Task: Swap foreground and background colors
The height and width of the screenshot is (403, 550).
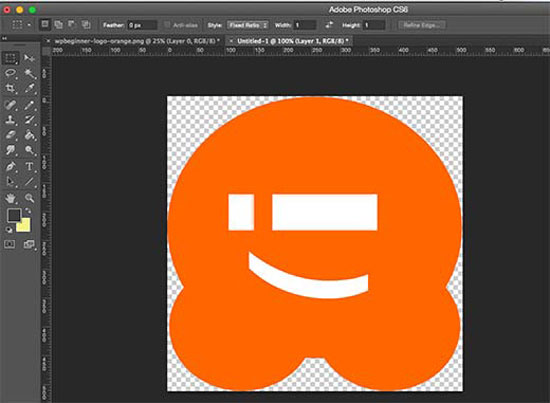Action: point(27,211)
